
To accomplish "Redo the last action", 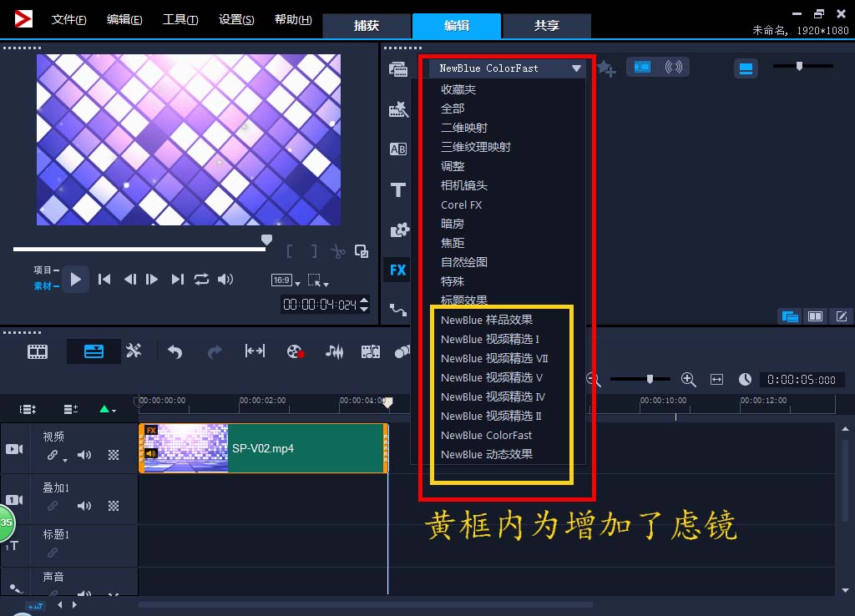I will pos(215,351).
